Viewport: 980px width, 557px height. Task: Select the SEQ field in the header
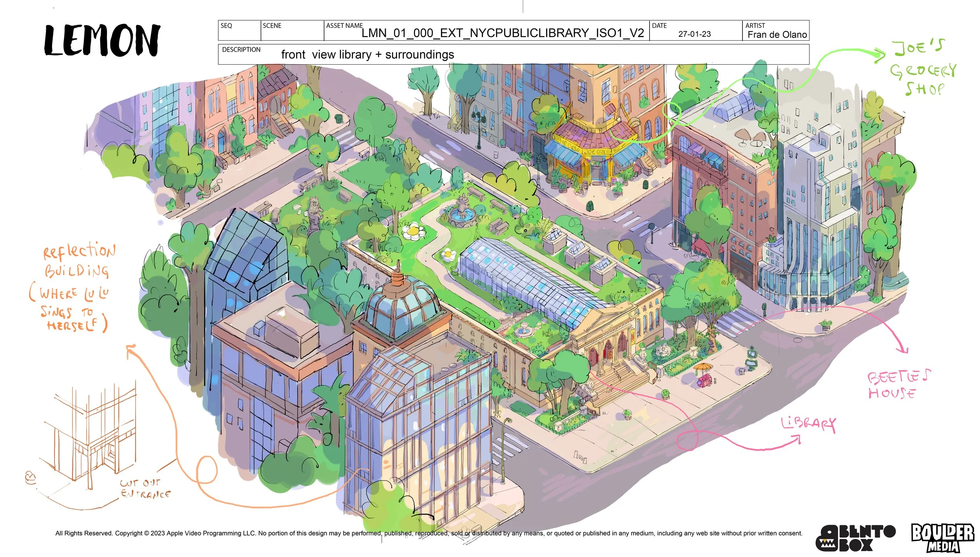(239, 31)
